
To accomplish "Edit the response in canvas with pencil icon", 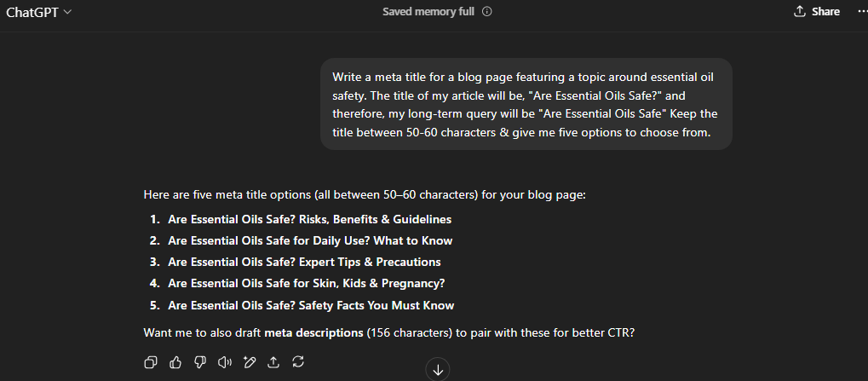I will coord(249,362).
